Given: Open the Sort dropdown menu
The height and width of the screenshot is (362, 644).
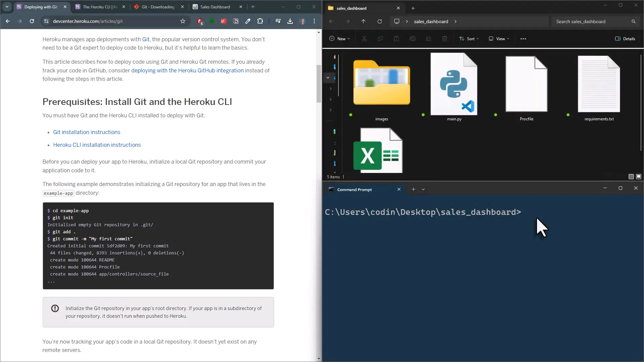Looking at the screenshot, I should [469, 39].
